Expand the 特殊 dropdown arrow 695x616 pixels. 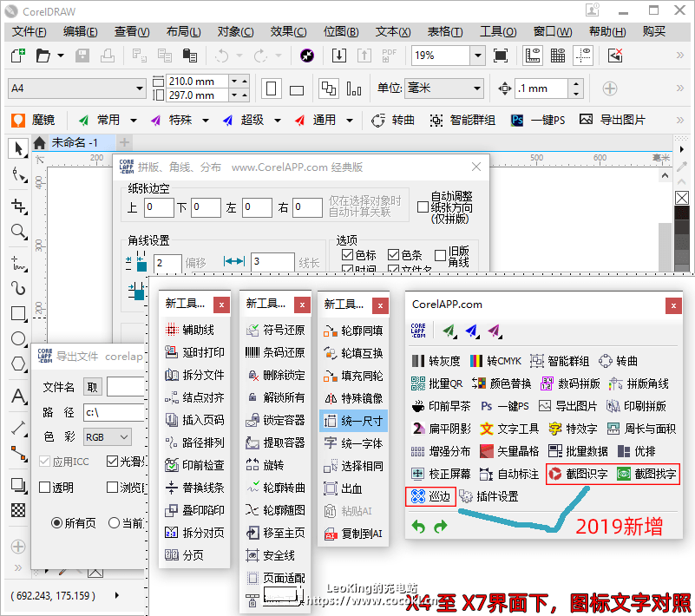206,120
